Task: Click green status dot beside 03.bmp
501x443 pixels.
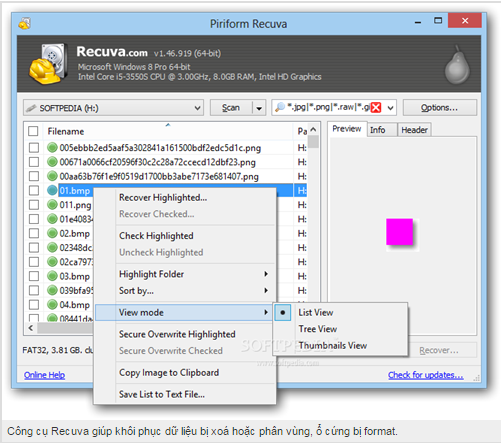Action: [x=52, y=276]
